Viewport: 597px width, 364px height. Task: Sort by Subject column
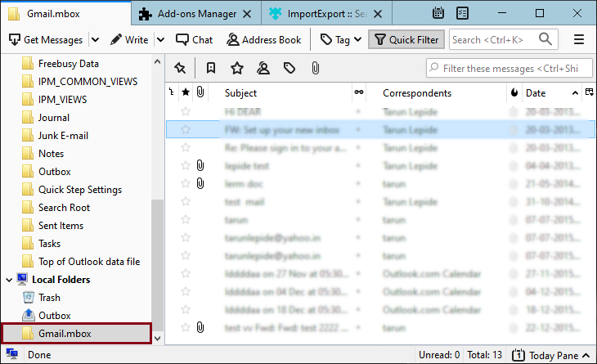click(240, 93)
